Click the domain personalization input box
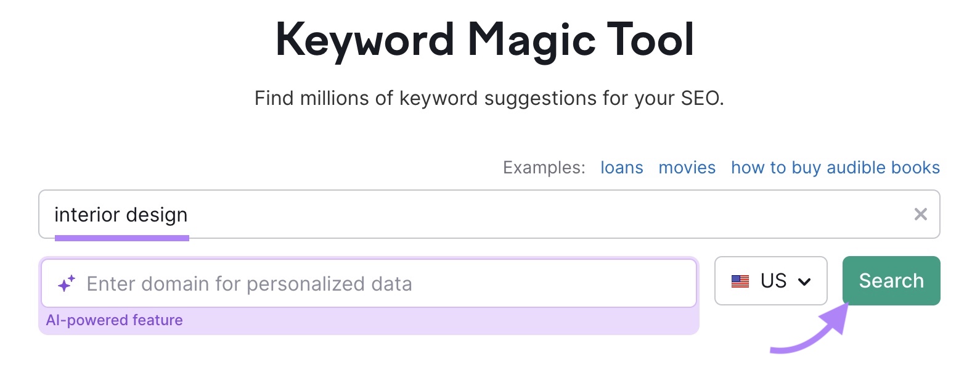Viewport: 980px width, 369px height. (x=370, y=283)
